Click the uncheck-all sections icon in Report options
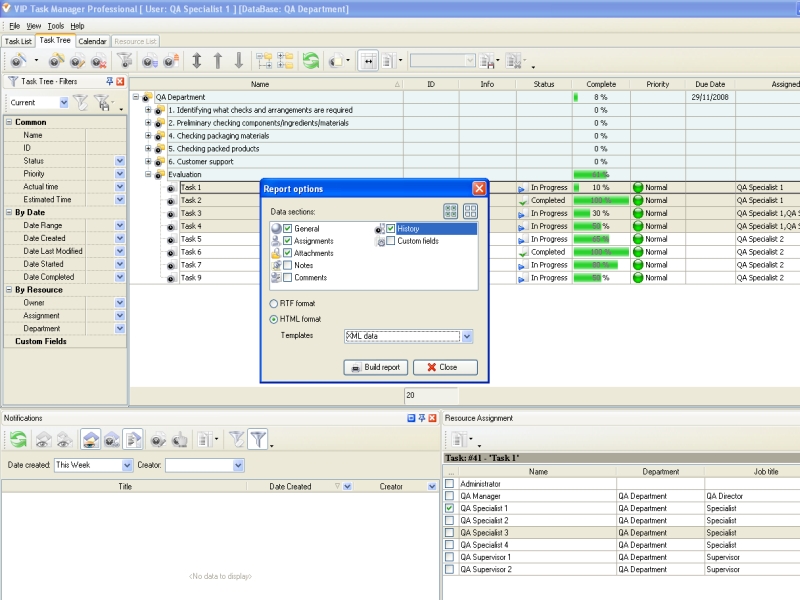The width and height of the screenshot is (800, 600). (x=470, y=211)
